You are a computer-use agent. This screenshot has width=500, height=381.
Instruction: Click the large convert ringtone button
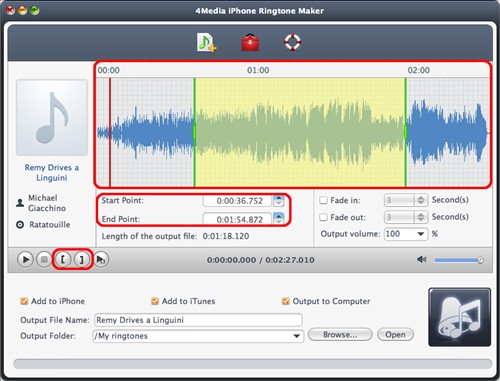pos(459,317)
